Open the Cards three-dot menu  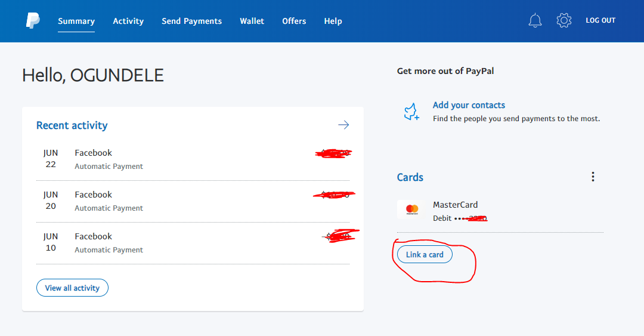pyautogui.click(x=593, y=177)
